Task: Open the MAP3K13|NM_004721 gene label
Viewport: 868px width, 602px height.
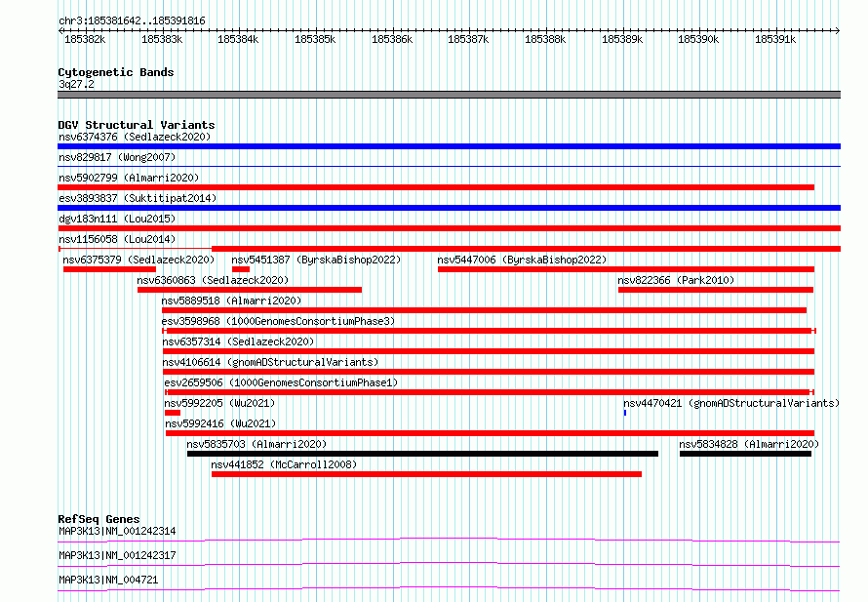Action: 108,580
